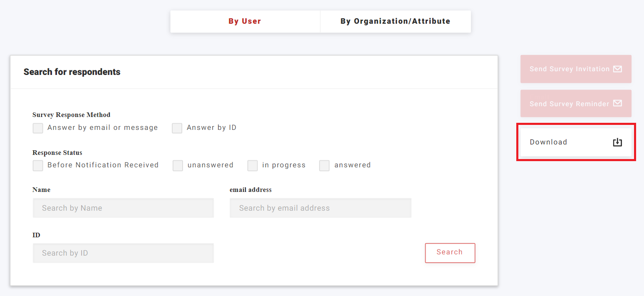644x296 pixels.
Task: Click the download arrow icon
Action: (x=617, y=142)
